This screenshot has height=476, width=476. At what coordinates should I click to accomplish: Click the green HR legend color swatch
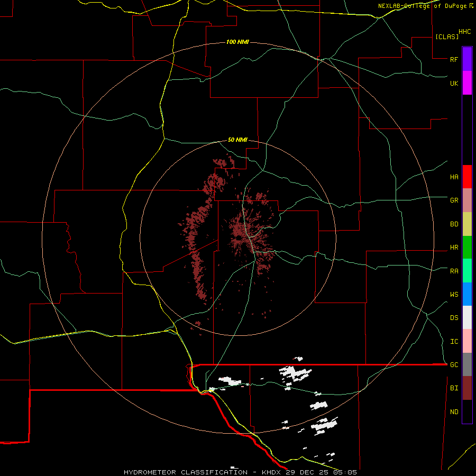467,248
